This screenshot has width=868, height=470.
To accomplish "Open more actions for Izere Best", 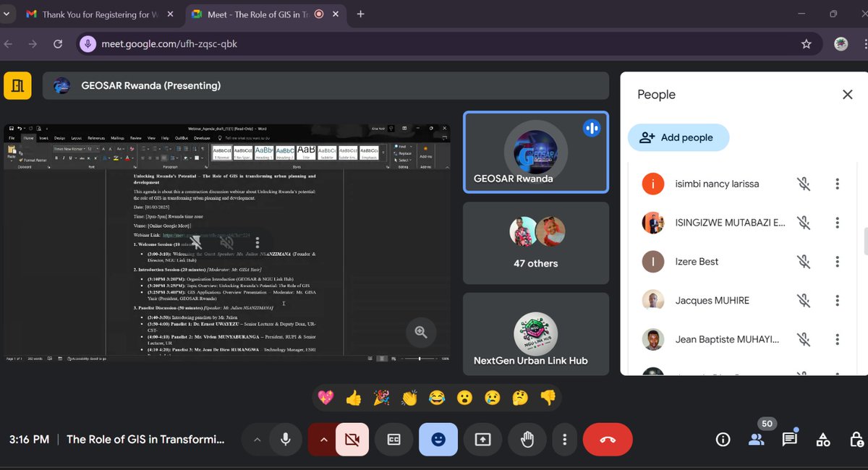I will click(x=837, y=262).
